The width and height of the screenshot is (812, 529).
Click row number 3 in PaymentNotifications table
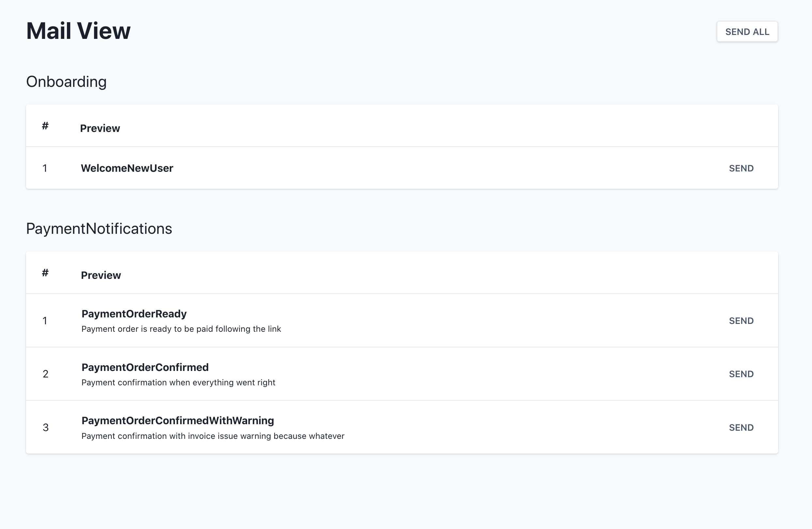coord(46,427)
